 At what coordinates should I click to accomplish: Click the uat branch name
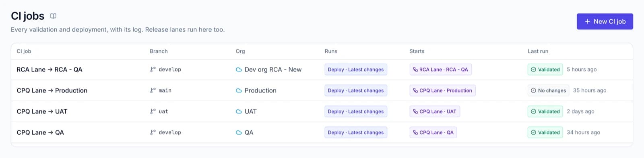pos(163,111)
